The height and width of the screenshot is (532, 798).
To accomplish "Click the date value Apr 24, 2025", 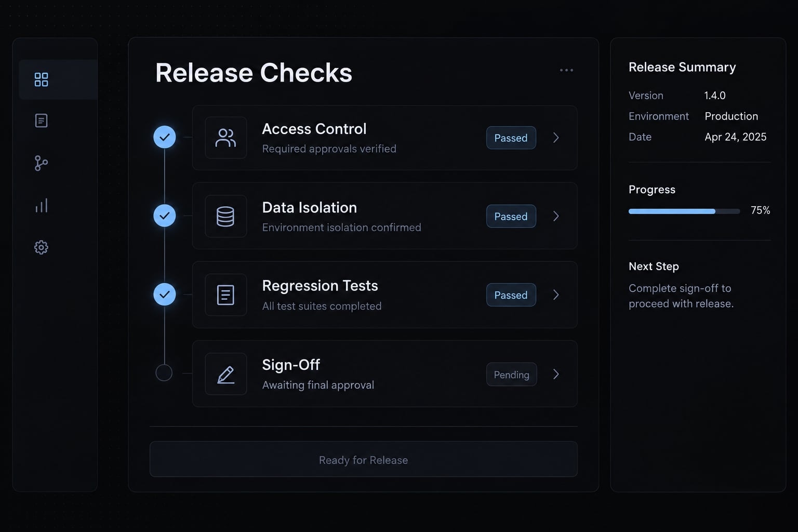I will pos(736,137).
